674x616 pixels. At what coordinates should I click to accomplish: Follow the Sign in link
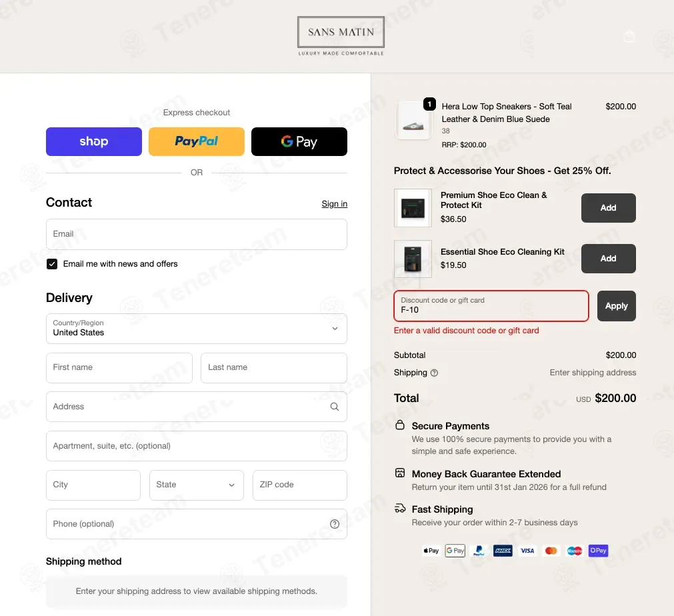(x=335, y=204)
